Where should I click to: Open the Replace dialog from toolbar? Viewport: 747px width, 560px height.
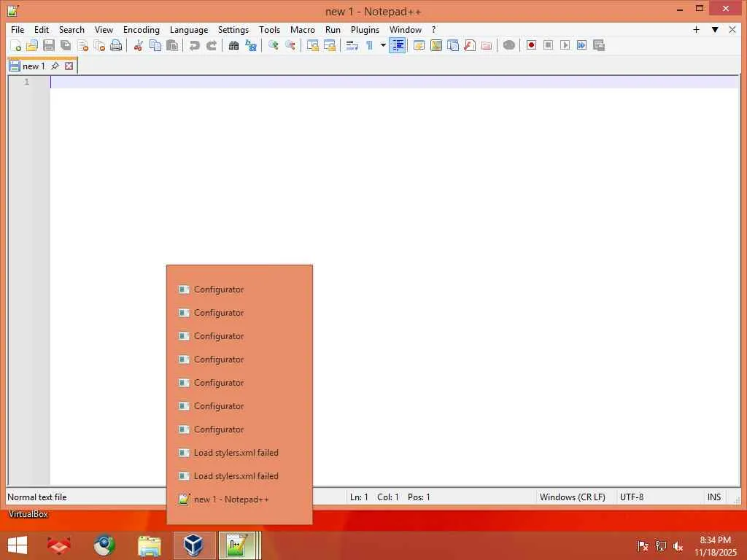251,45
